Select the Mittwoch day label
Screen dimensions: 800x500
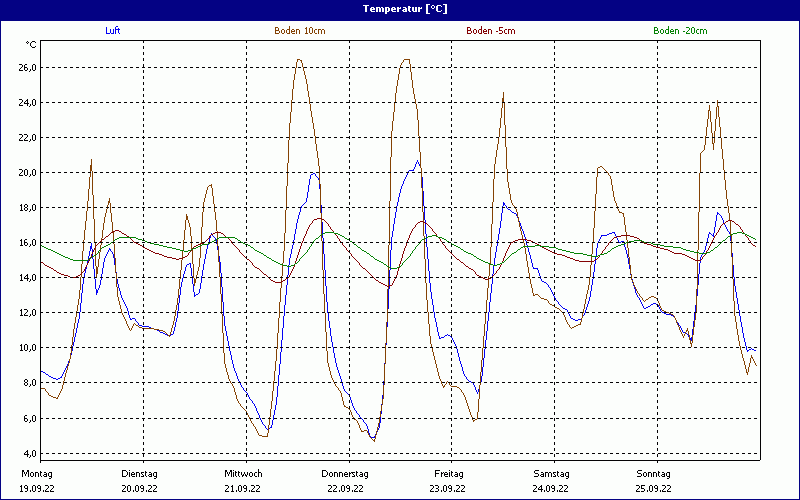click(x=243, y=473)
